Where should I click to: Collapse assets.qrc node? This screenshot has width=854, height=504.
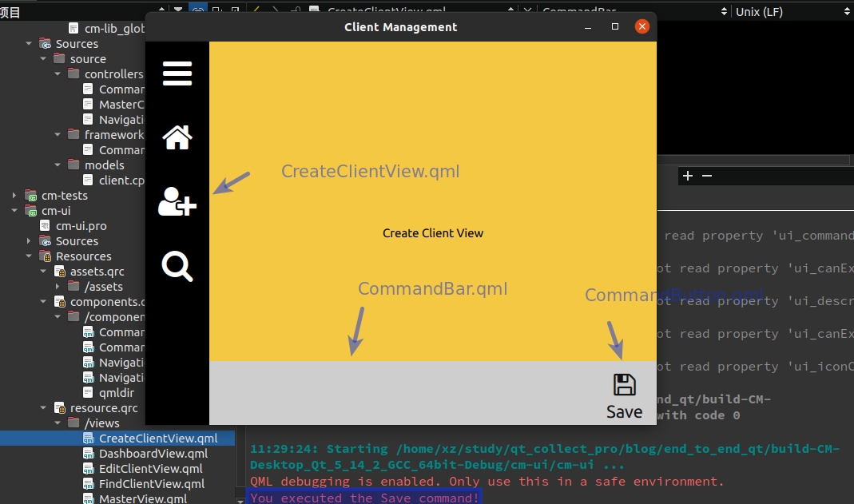pyautogui.click(x=43, y=271)
